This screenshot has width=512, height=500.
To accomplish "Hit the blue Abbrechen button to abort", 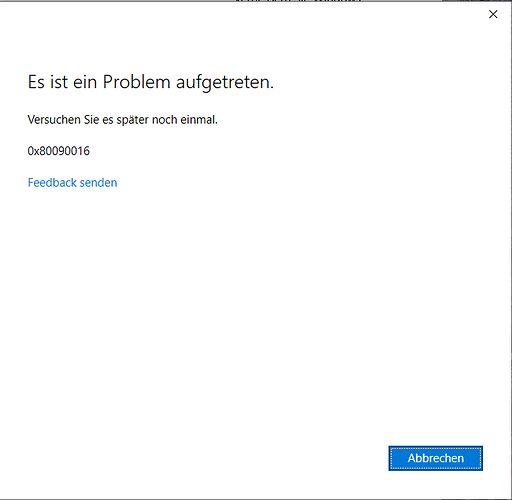I will click(x=435, y=458).
